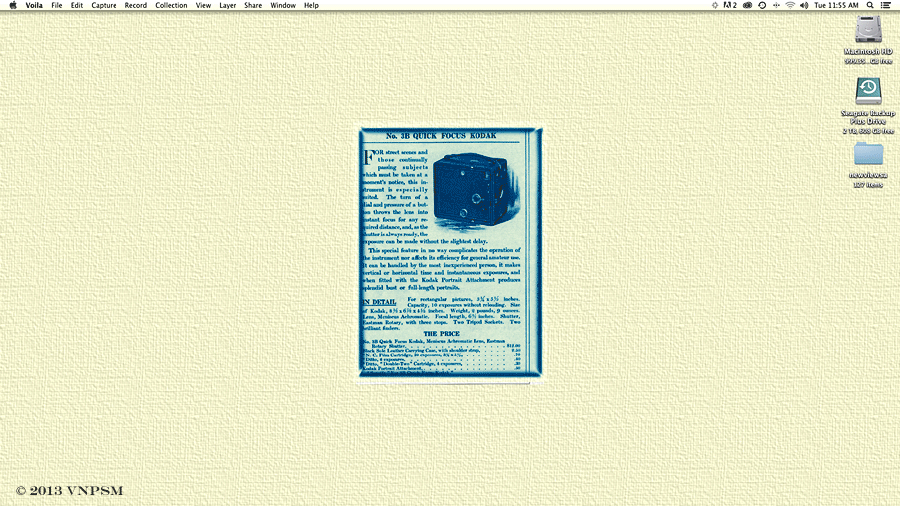Open Spotlight search magnifier
The width and height of the screenshot is (900, 506).
coord(870,5)
